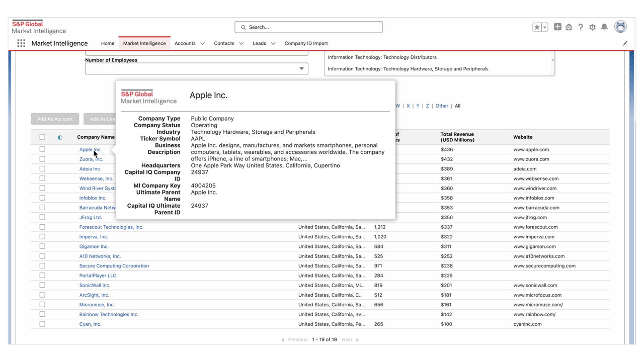Image resolution: width=644 pixels, height=362 pixels.
Task: Click the Company Name column header
Action: click(96, 137)
